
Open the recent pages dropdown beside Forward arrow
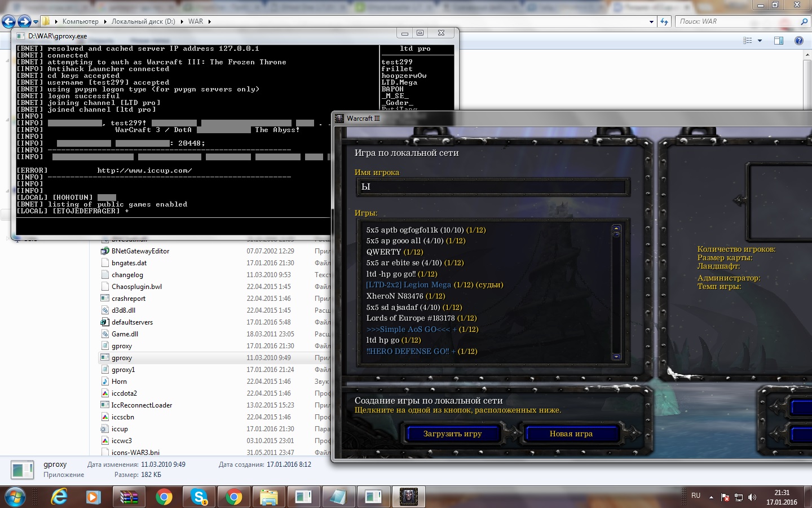pos(36,22)
